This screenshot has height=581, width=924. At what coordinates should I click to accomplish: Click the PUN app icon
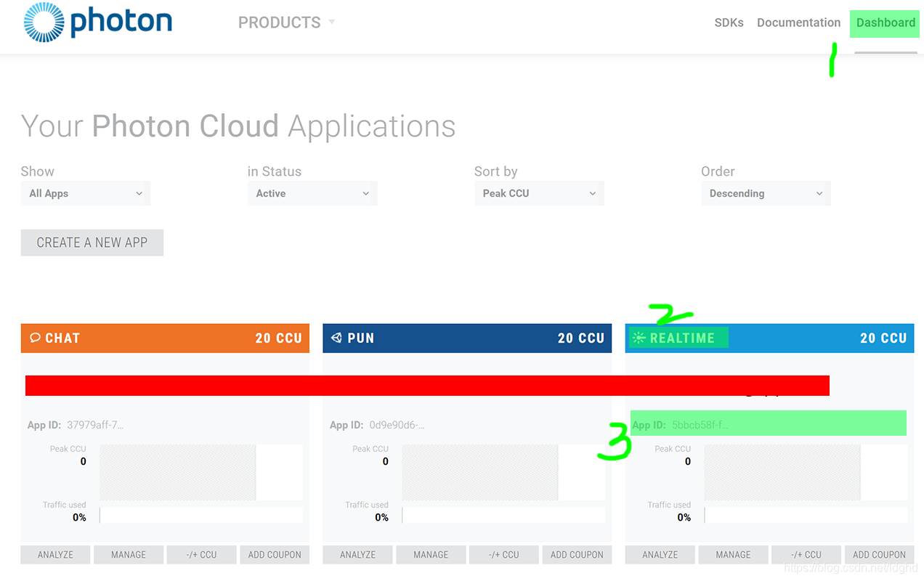pos(336,338)
